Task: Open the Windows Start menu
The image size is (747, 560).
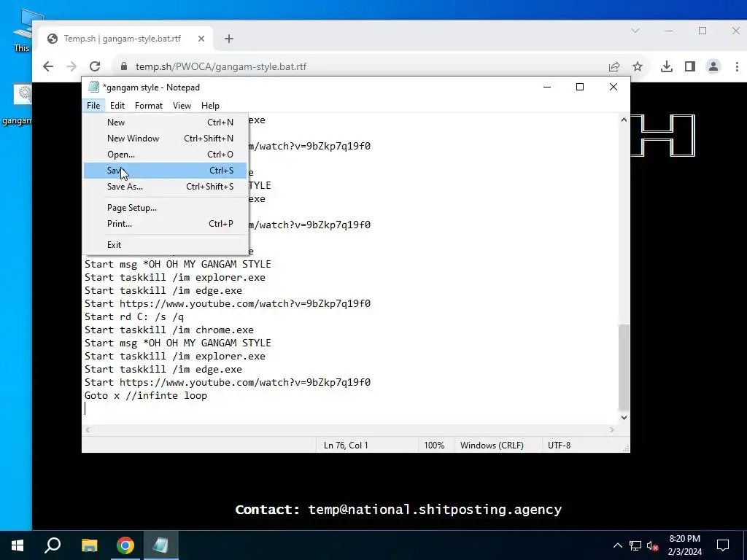Action: 18,545
